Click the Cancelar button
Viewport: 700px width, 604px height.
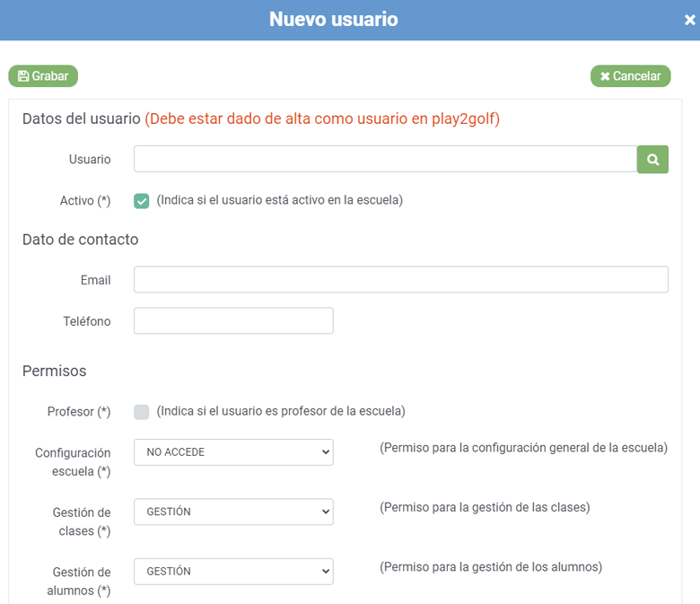(x=630, y=76)
